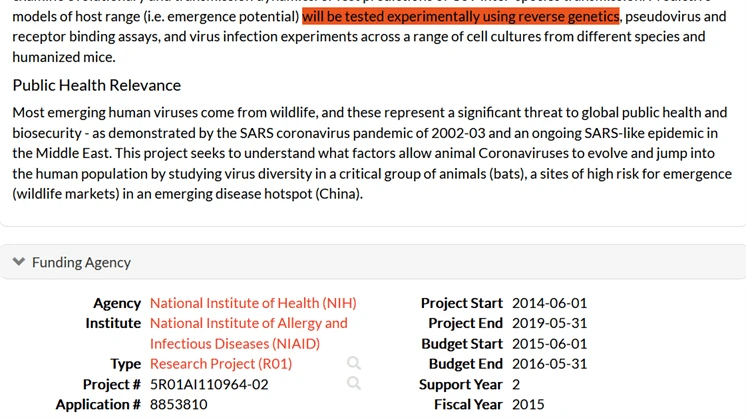Click the Budget Start date 2015-06-01
Screen dimensions: 746x418
549,343
